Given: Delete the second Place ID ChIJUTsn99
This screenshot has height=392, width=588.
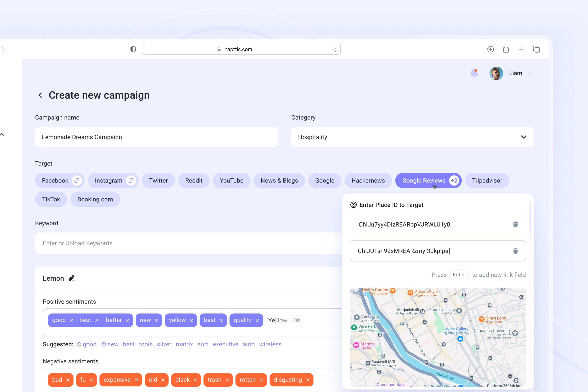Looking at the screenshot, I should coord(515,251).
